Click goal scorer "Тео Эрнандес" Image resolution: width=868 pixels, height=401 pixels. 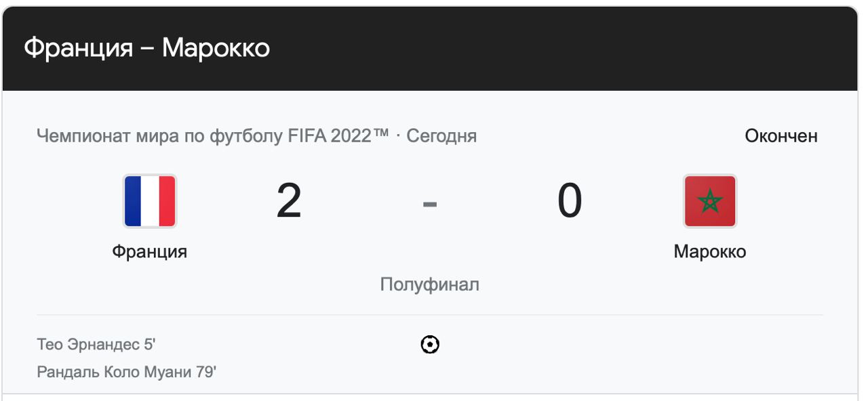(87, 345)
